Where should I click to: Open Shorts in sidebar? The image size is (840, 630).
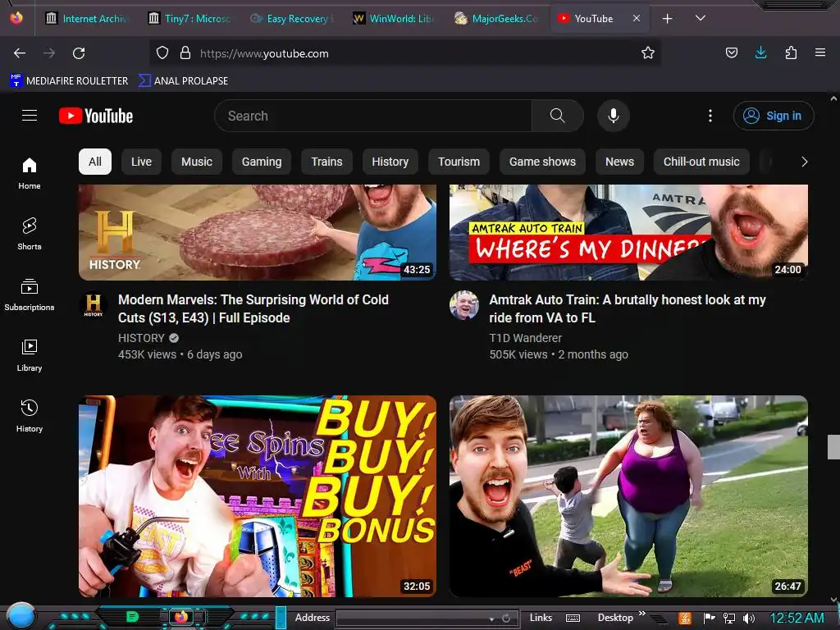(30, 234)
